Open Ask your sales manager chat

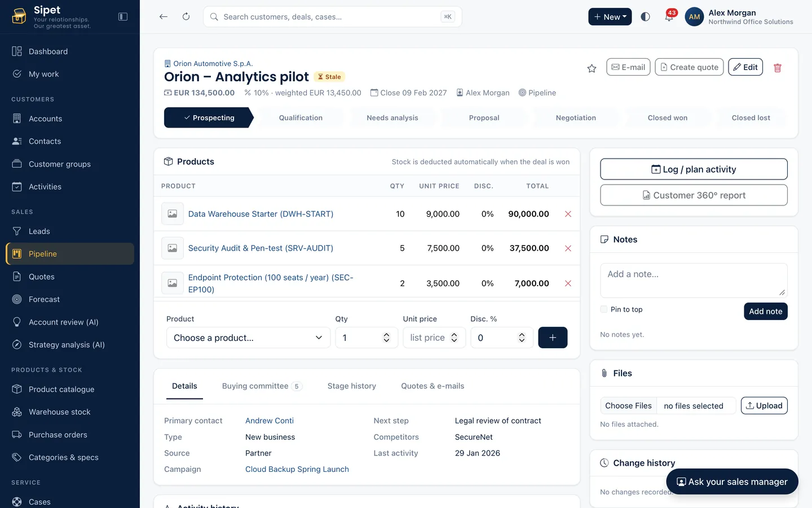[x=732, y=481]
